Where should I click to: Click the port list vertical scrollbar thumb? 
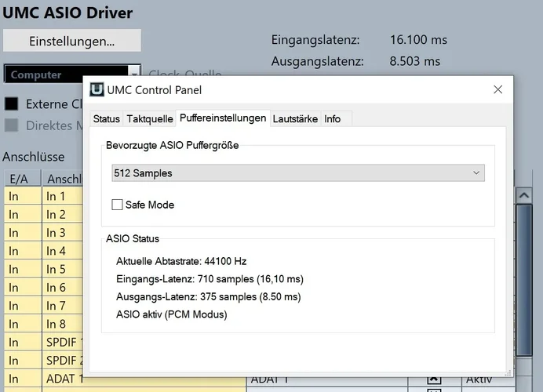click(x=524, y=280)
